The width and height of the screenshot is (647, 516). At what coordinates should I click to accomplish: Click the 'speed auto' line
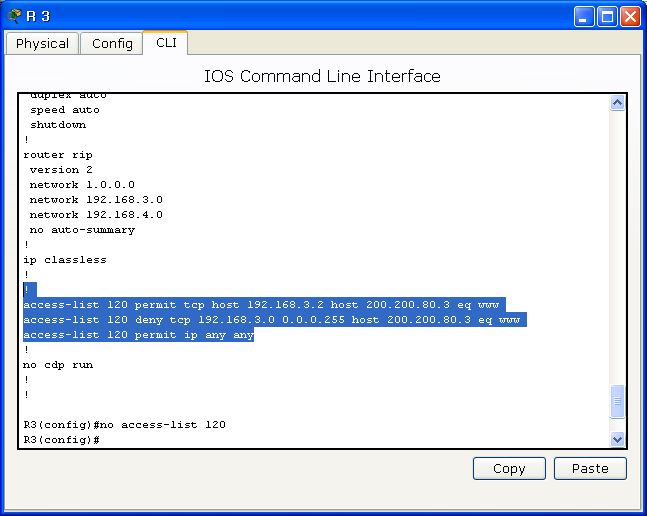tap(65, 110)
